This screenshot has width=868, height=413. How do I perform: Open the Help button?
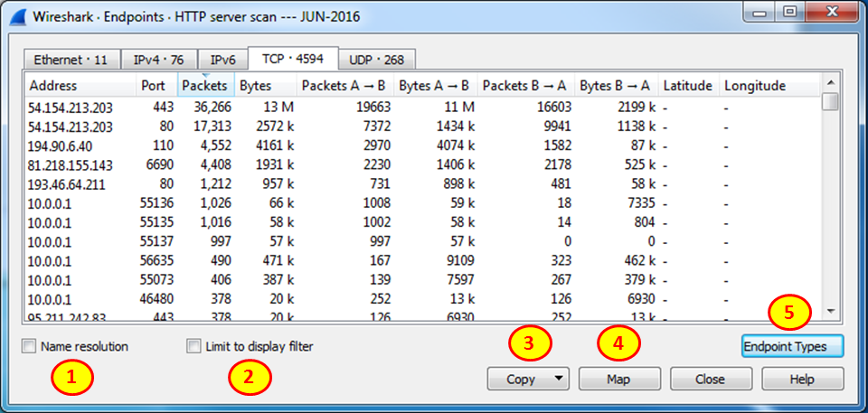point(802,380)
